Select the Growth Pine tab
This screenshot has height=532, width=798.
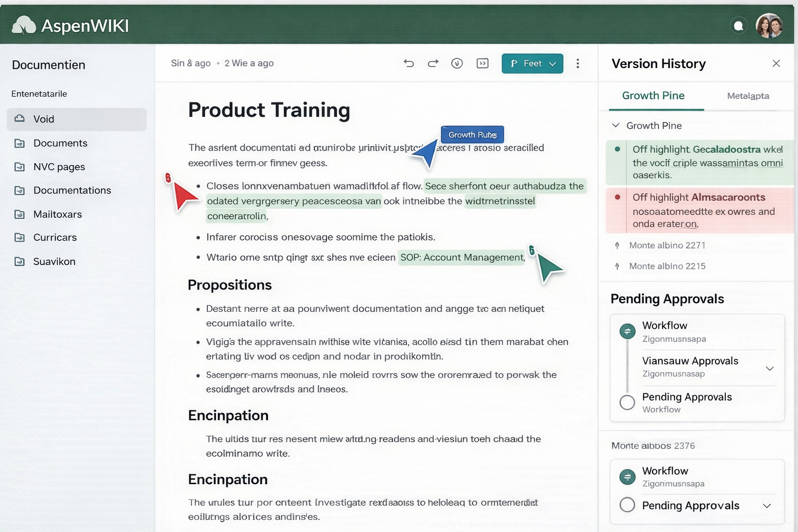pos(653,96)
